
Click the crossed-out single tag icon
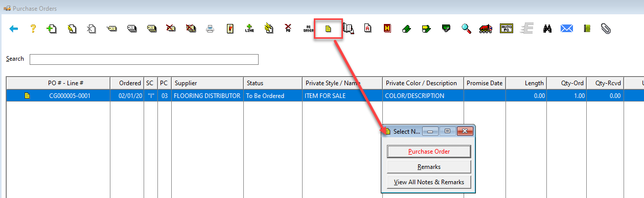click(171, 29)
